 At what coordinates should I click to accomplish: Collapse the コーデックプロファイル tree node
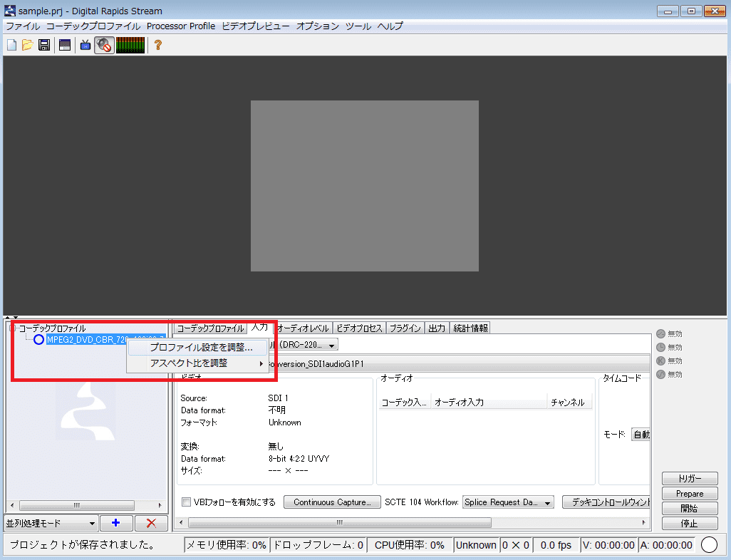point(12,328)
